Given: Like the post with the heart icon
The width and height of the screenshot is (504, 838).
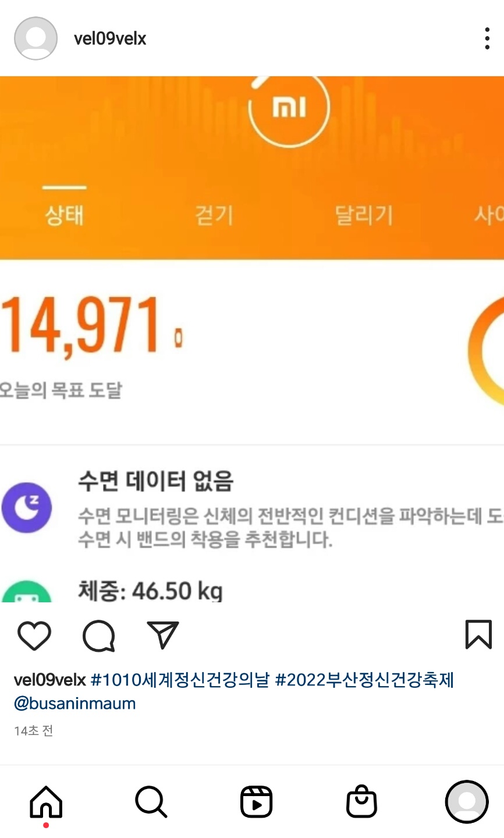Looking at the screenshot, I should 34,635.
